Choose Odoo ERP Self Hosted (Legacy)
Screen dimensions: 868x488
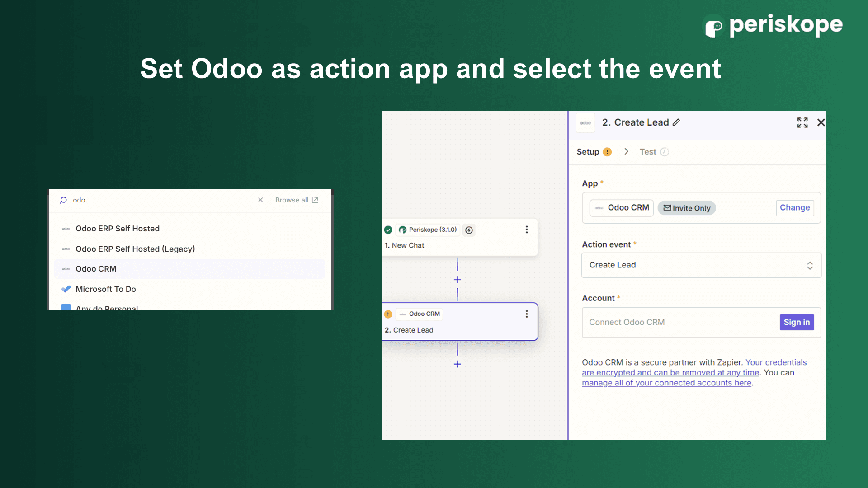(135, 249)
